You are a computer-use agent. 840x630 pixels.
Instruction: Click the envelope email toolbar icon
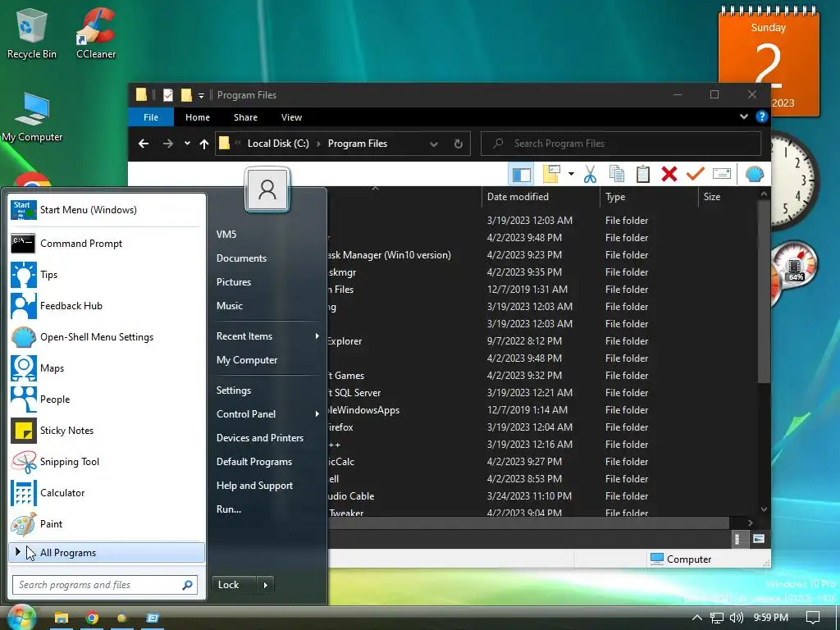[722, 174]
